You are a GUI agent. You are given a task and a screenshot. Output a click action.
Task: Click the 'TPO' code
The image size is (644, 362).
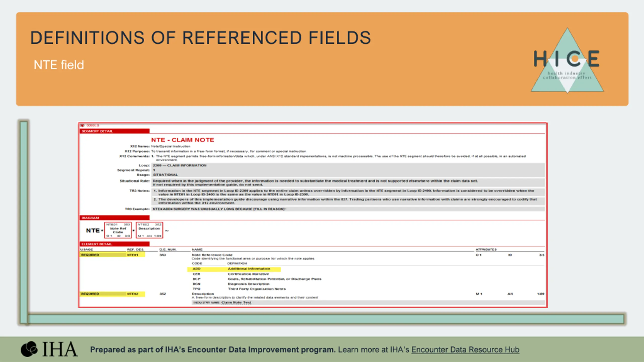tap(197, 289)
